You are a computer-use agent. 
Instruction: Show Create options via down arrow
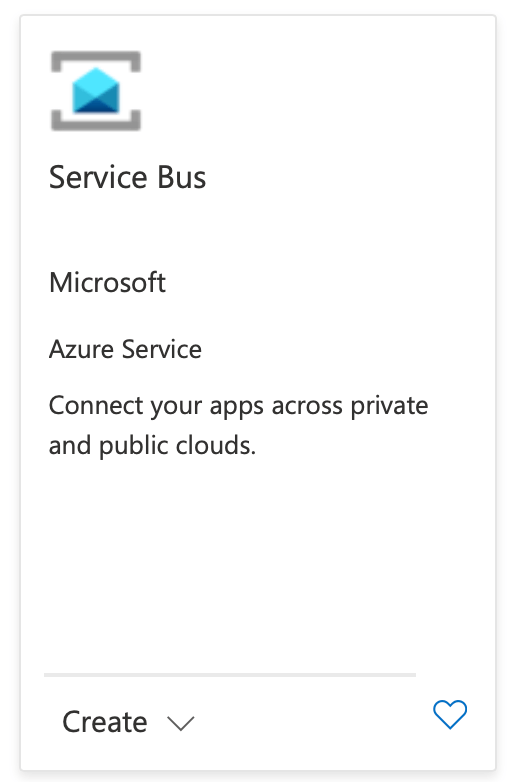pyautogui.click(x=180, y=723)
